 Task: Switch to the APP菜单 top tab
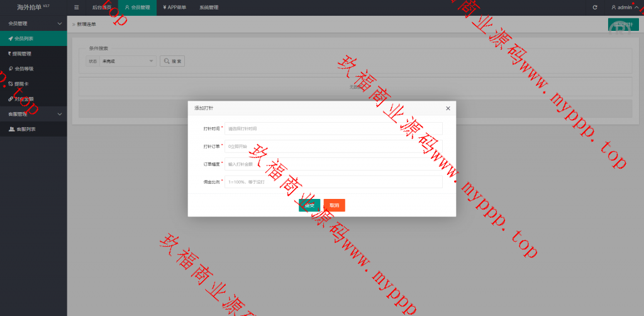(x=174, y=8)
